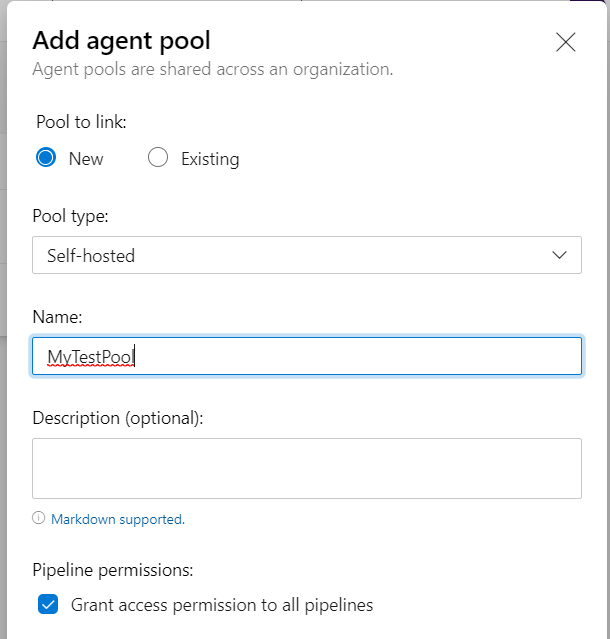Click the Pool type: label
Screen dimensions: 610x639
(x=70, y=216)
